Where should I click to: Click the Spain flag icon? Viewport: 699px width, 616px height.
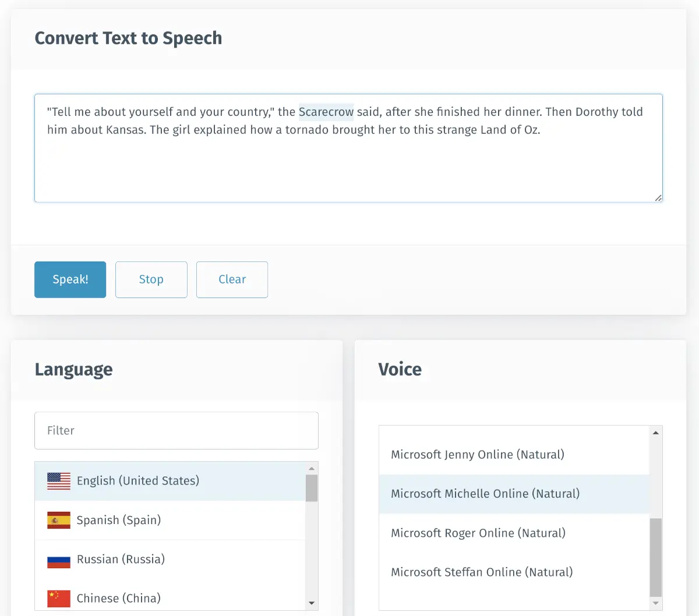pyautogui.click(x=59, y=520)
